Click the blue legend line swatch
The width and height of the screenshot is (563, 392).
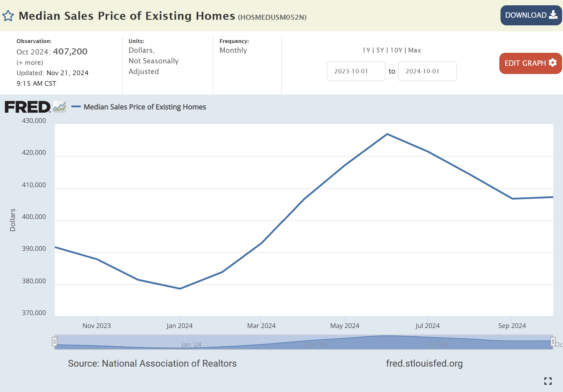[x=76, y=107]
